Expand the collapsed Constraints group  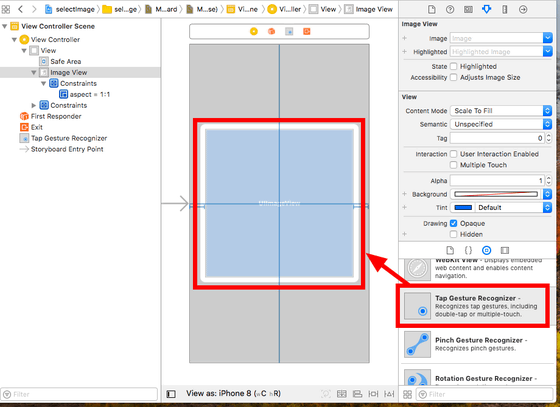click(34, 105)
